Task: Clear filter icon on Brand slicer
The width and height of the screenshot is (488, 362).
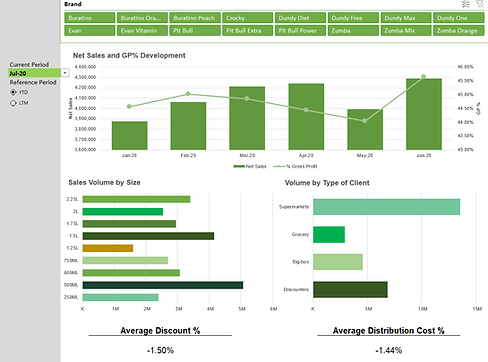Action: pos(479,4)
